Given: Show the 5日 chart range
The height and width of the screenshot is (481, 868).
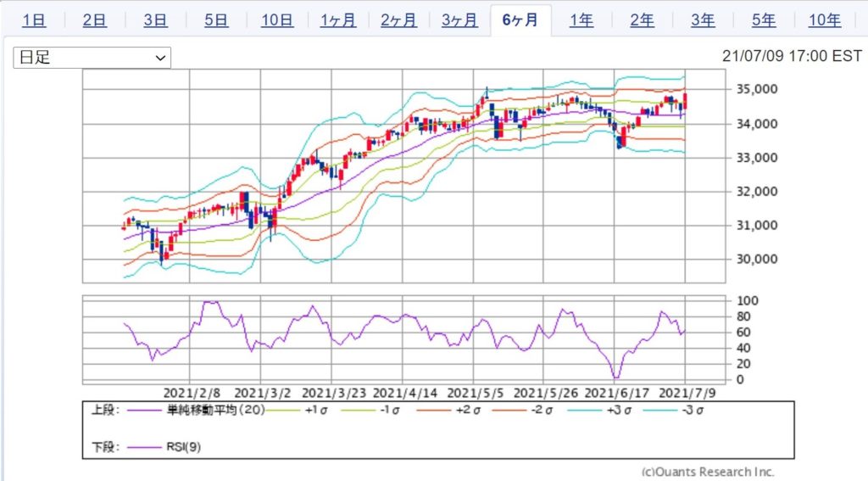Looking at the screenshot, I should pyautogui.click(x=216, y=20).
